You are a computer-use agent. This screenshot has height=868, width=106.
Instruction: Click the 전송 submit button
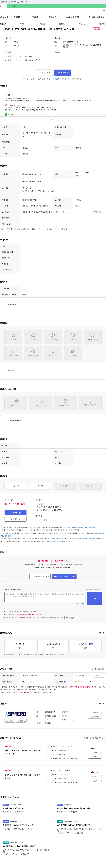(x=94, y=598)
